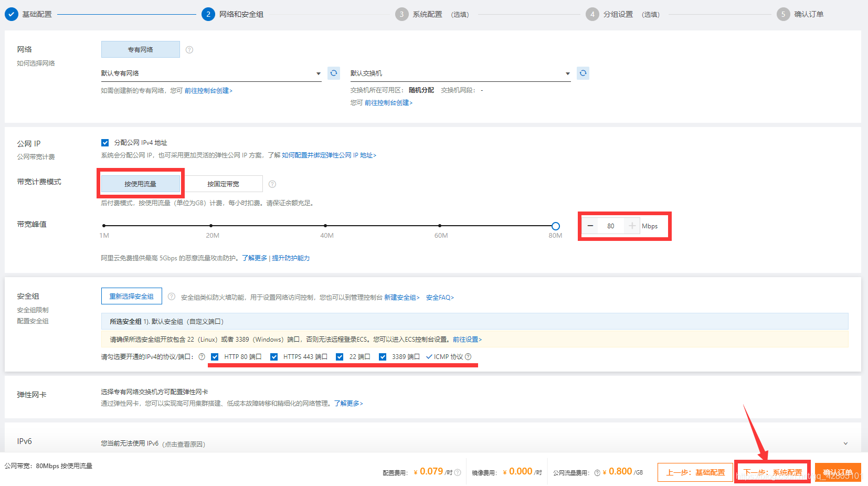Click the 专有网络 button

[x=141, y=49]
